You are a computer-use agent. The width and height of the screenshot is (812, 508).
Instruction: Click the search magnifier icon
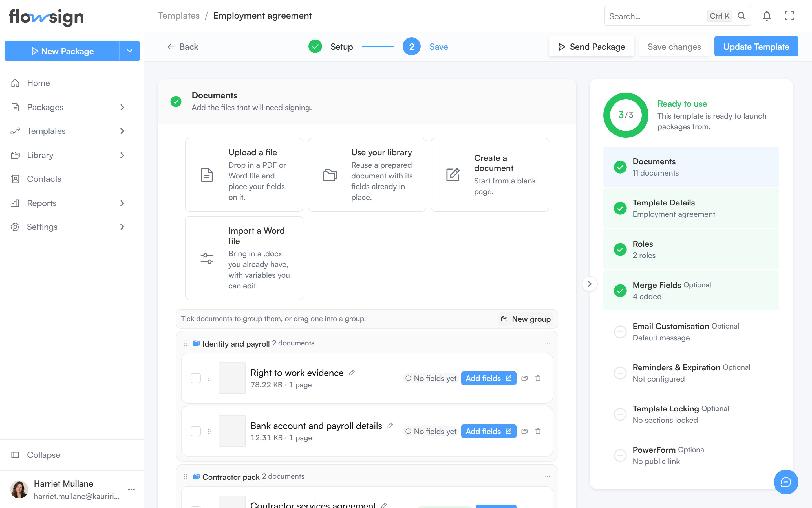742,16
